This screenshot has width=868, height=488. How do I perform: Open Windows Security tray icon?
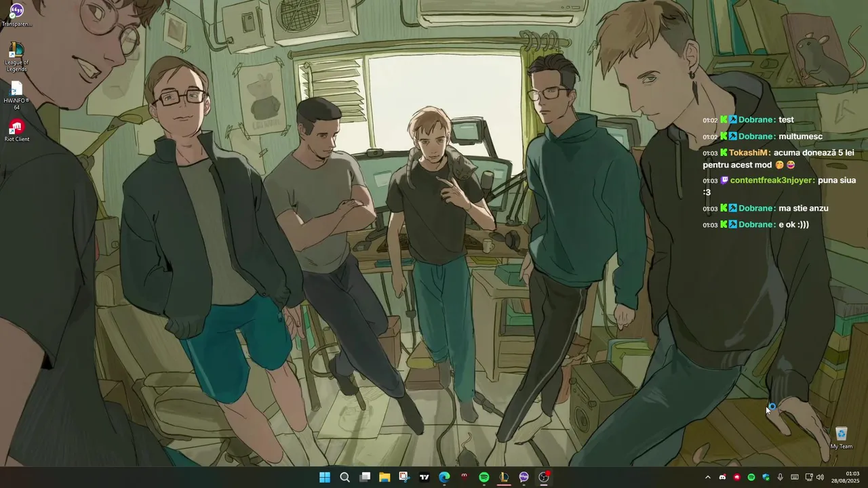tap(766, 477)
